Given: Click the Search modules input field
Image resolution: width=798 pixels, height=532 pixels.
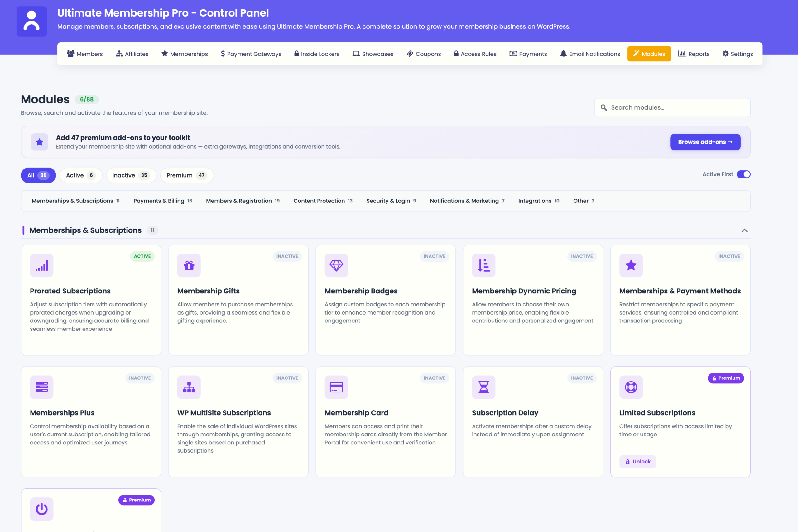Looking at the screenshot, I should click(x=672, y=107).
